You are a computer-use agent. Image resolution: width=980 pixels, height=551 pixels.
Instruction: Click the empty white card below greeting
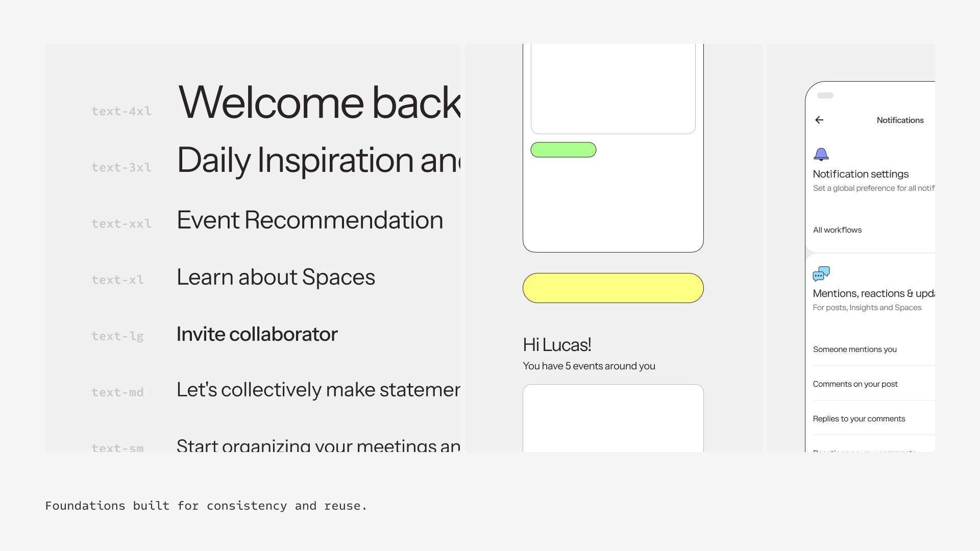613,418
